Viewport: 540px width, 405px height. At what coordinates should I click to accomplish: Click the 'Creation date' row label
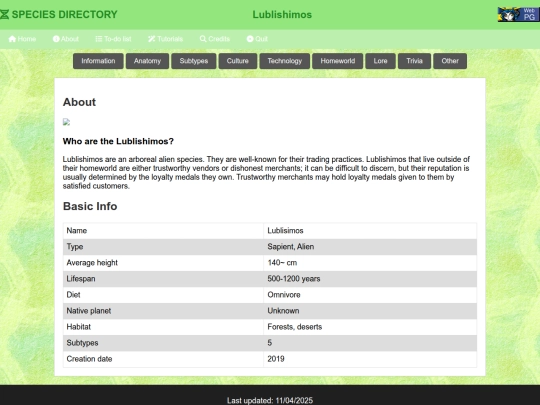click(89, 359)
